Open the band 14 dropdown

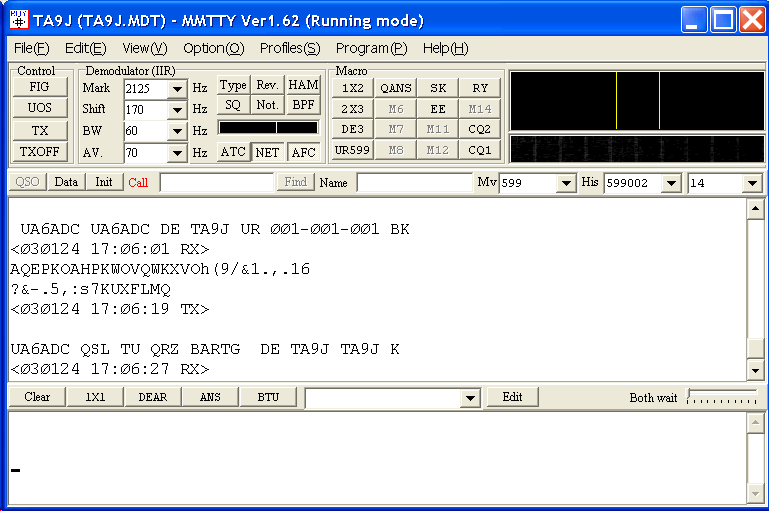tap(752, 183)
